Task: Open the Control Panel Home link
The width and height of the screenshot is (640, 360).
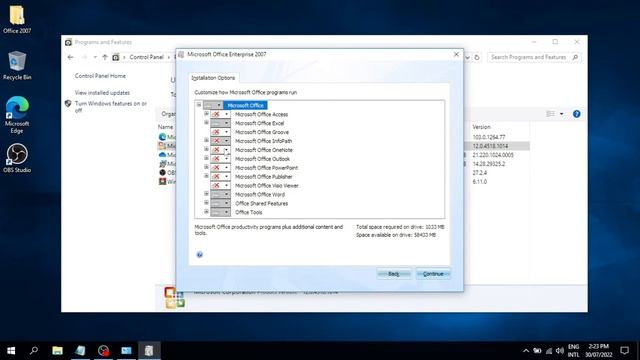Action: click(100, 76)
